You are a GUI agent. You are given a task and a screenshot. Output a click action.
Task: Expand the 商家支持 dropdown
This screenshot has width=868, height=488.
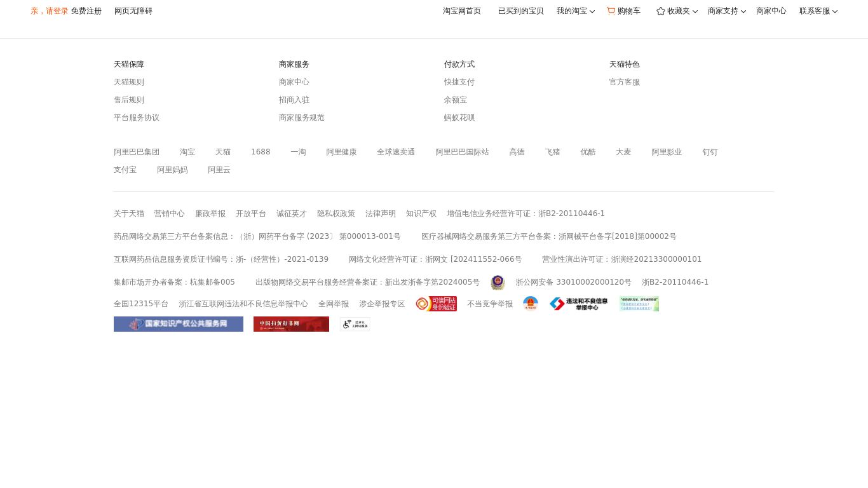727,11
